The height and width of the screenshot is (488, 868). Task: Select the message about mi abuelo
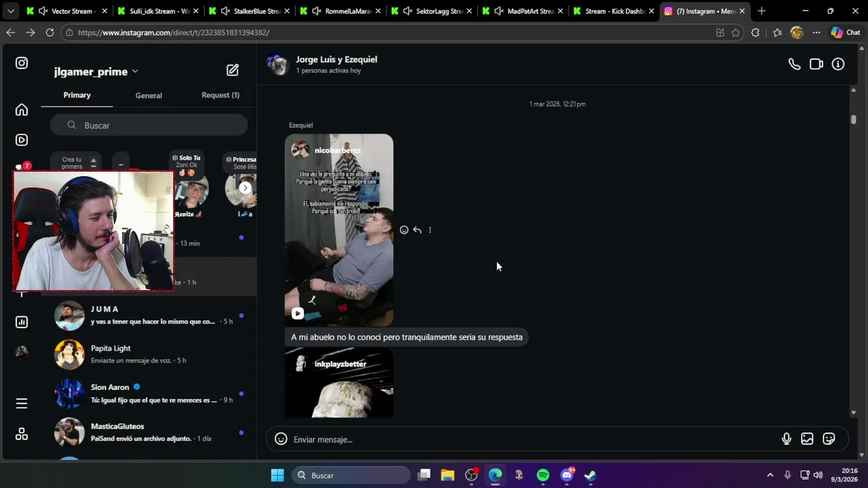pyautogui.click(x=407, y=337)
